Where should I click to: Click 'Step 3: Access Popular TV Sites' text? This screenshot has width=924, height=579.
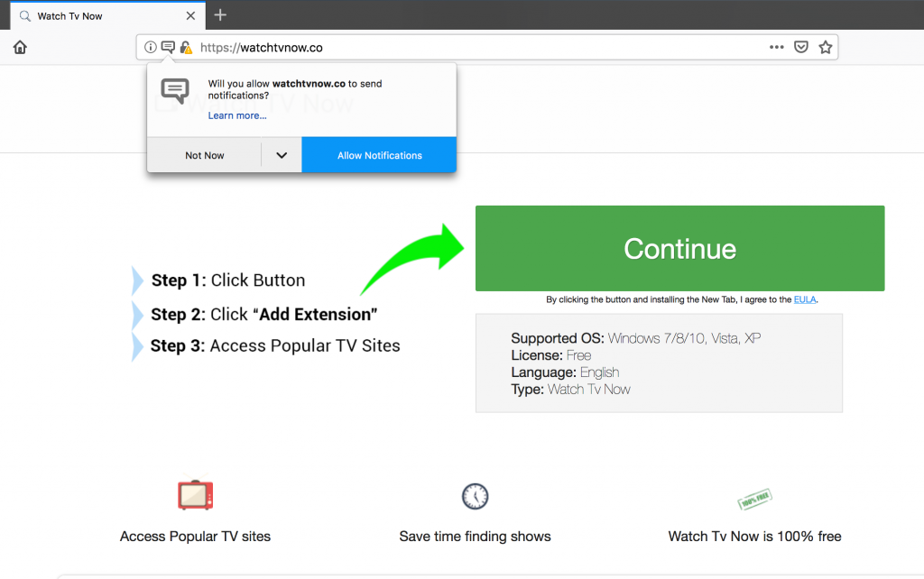275,345
